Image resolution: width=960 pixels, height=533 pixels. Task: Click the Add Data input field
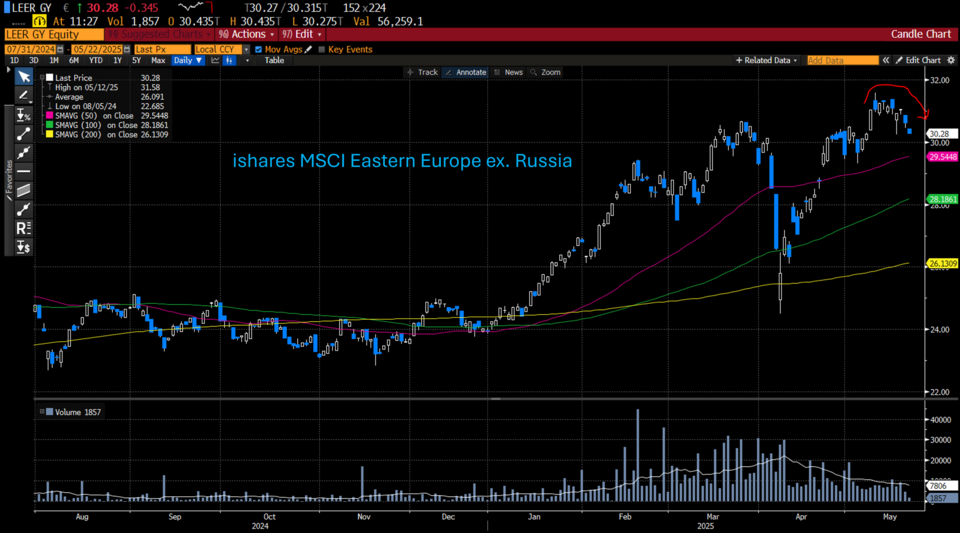pyautogui.click(x=842, y=60)
